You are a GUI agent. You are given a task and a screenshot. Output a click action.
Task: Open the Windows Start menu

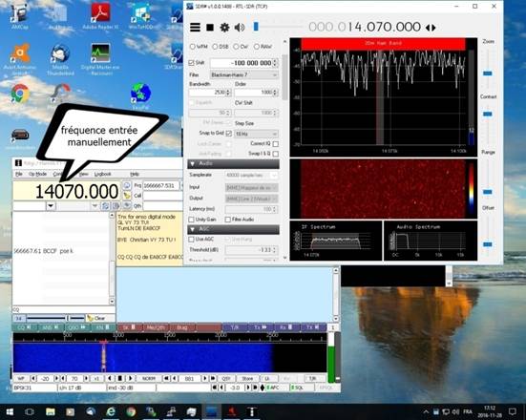point(10,411)
